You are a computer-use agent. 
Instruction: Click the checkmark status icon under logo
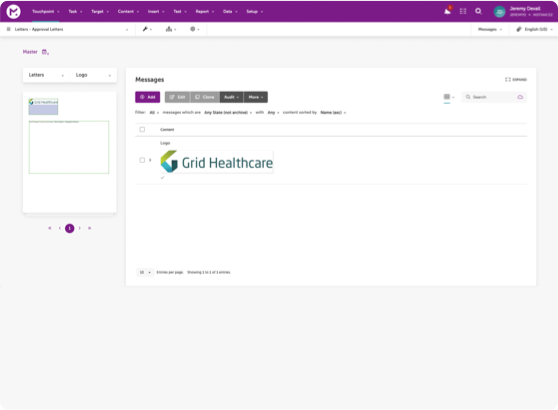pos(163,177)
